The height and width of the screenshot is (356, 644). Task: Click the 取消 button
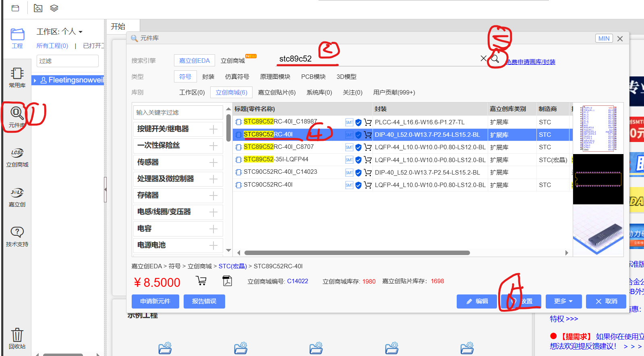(x=606, y=301)
